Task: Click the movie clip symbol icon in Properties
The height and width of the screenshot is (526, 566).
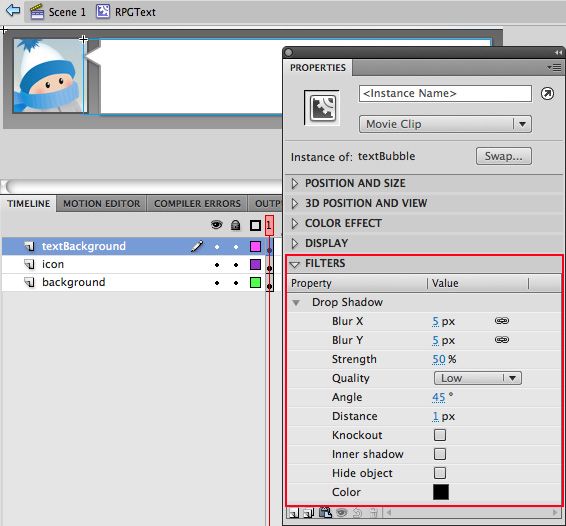Action: tap(322, 108)
